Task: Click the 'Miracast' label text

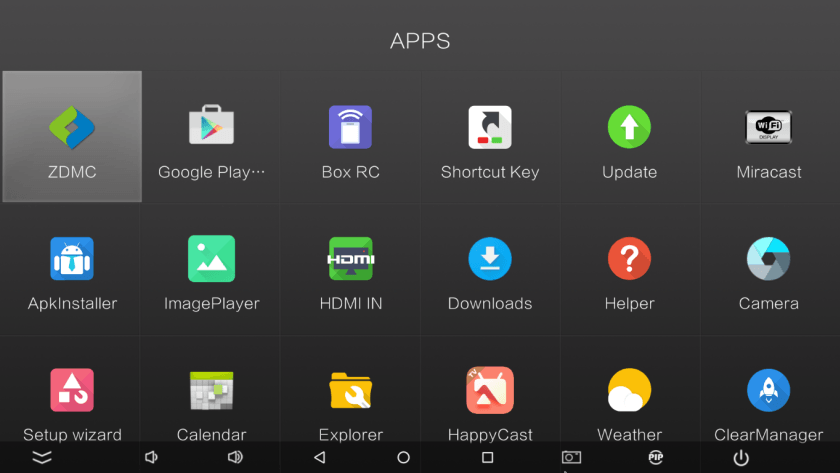Action: pyautogui.click(x=769, y=172)
